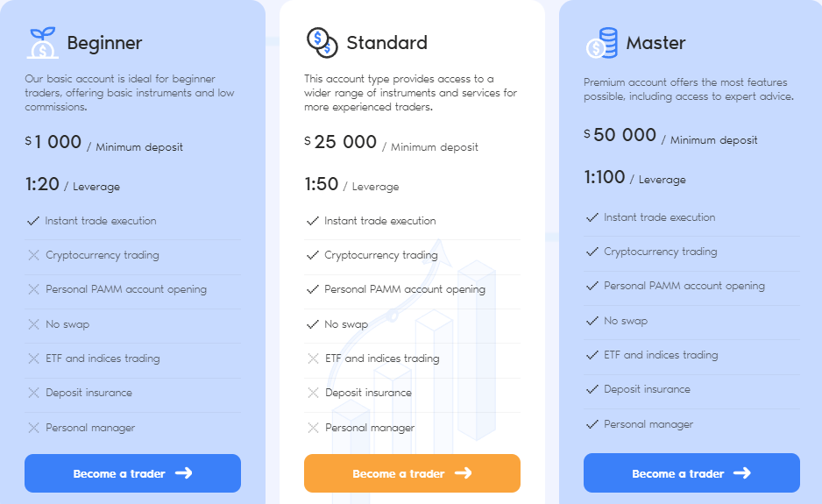Click the X icon beside Beginner Cryptocurrency trading
This screenshot has width=822, height=504.
pyautogui.click(x=33, y=255)
